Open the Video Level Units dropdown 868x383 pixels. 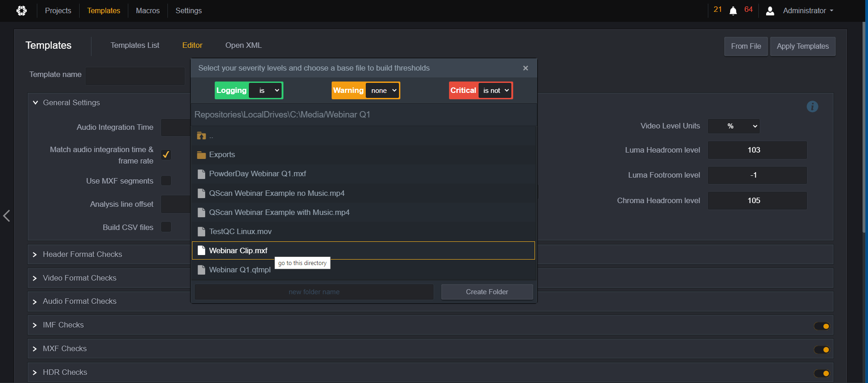(x=734, y=126)
